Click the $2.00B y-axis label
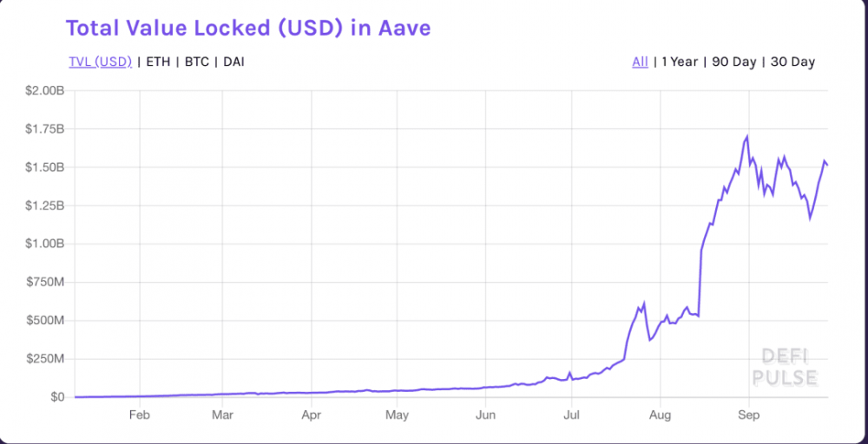Screen dimensions: 868x444 pos(44,90)
